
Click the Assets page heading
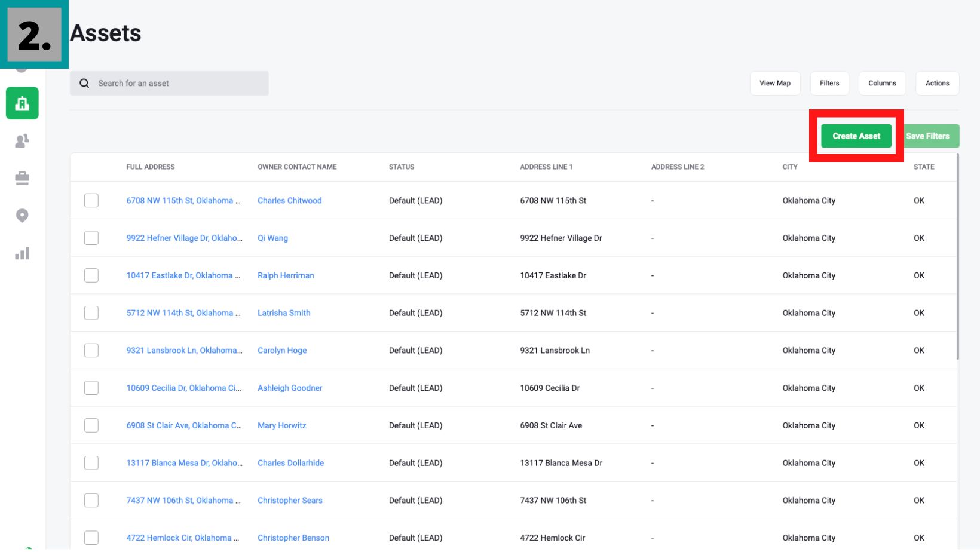(106, 33)
